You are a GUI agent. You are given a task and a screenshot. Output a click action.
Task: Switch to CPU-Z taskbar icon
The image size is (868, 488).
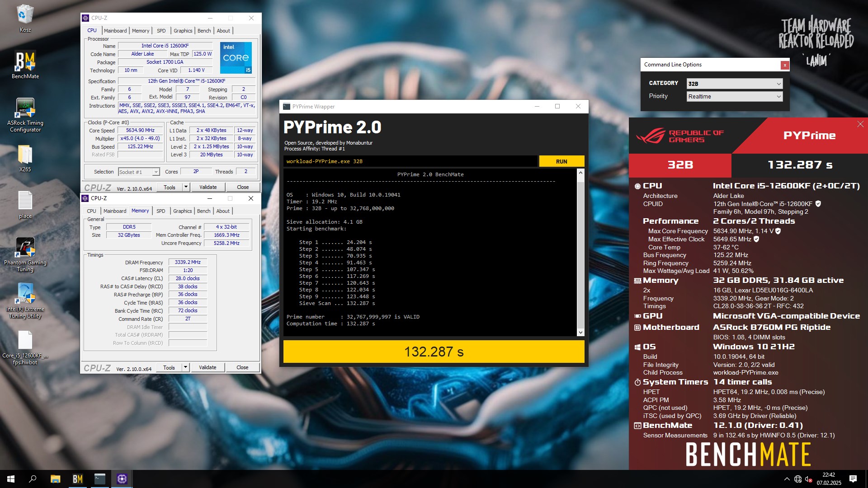[122, 479]
